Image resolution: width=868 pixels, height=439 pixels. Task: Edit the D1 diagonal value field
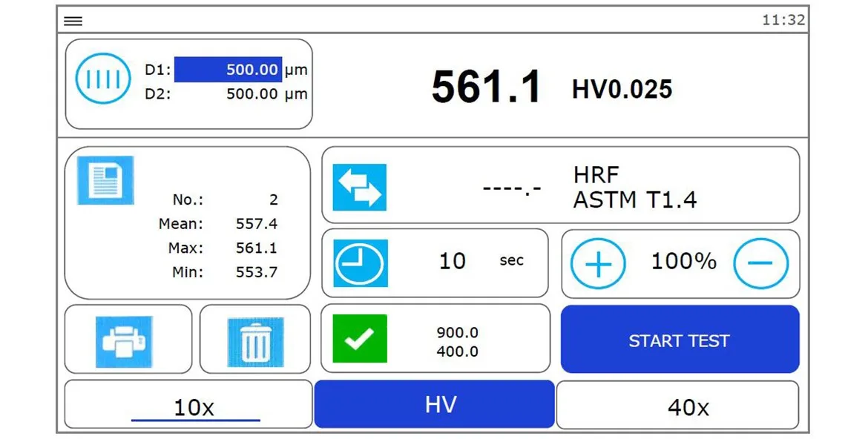pyautogui.click(x=228, y=70)
